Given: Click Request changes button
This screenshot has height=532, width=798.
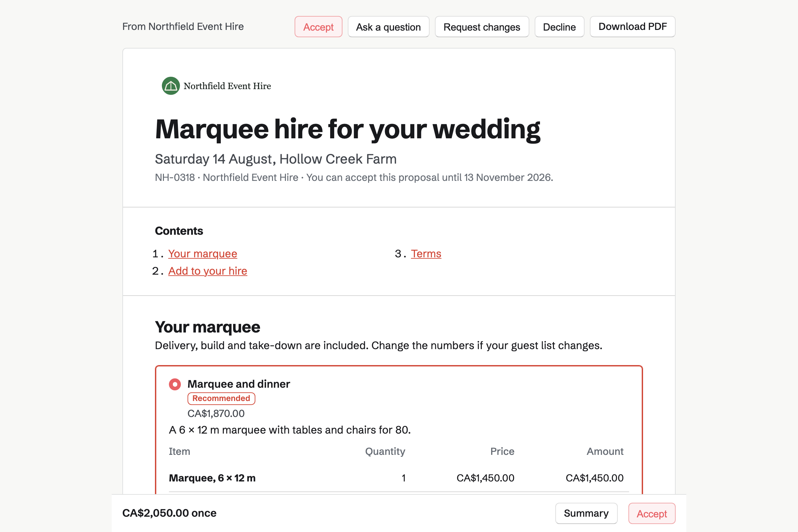Looking at the screenshot, I should click(482, 27).
